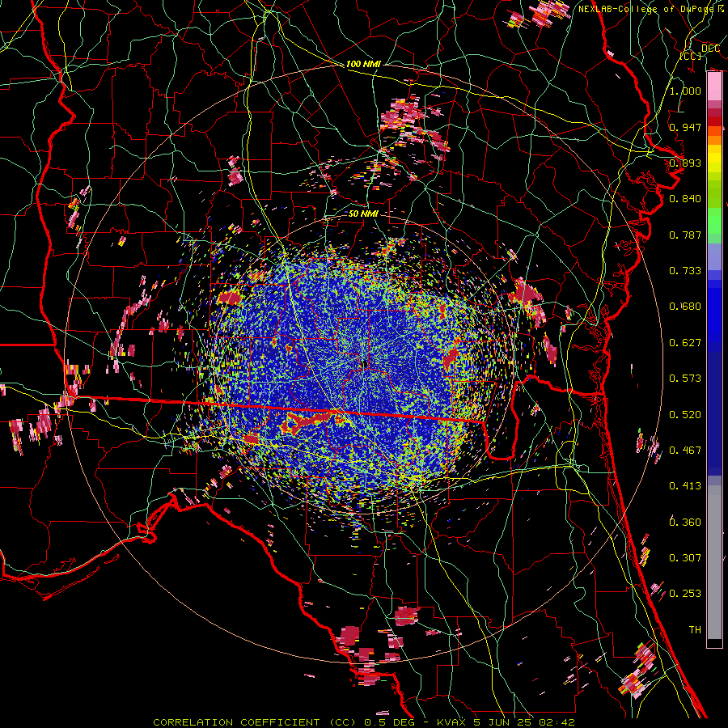Select the 0.573 legend value

685,379
